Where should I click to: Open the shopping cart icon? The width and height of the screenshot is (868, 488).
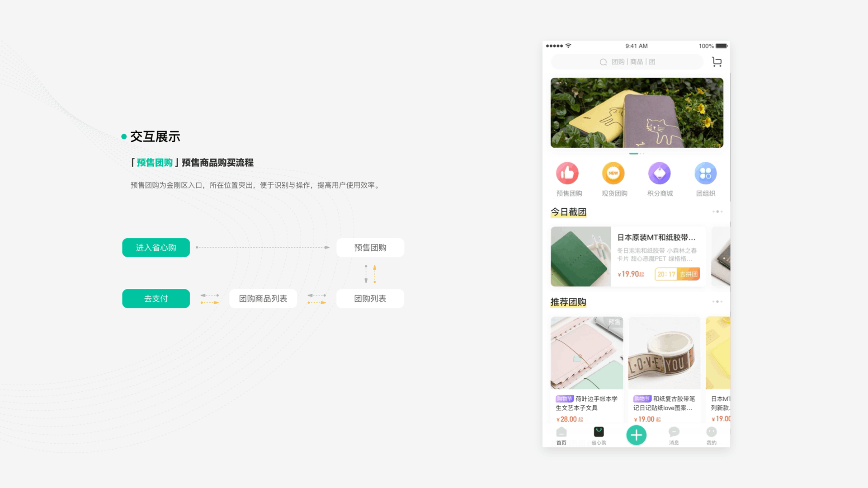coord(717,62)
